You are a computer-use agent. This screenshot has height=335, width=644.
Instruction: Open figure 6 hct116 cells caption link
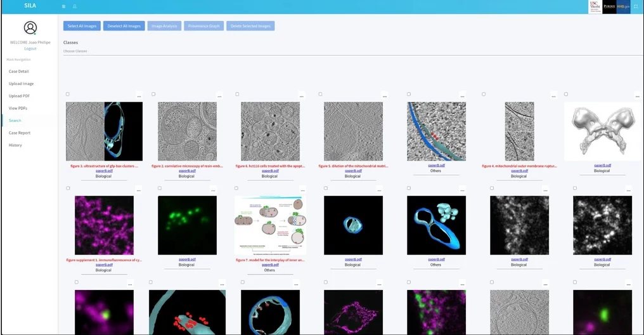270,166
